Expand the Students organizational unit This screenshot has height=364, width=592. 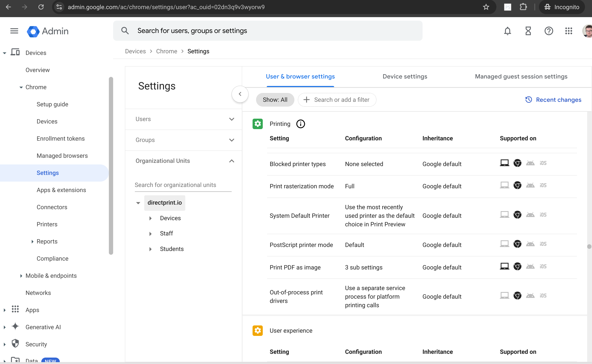click(x=150, y=249)
